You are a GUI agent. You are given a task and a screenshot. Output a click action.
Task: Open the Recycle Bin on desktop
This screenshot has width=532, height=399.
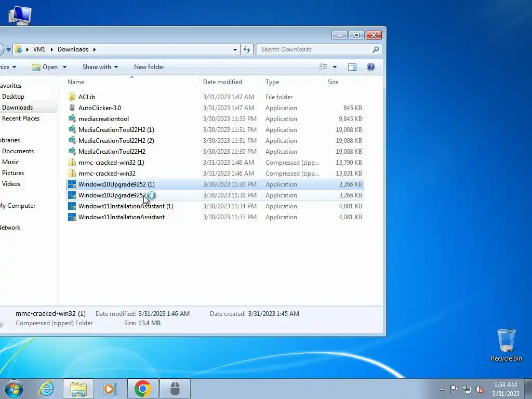point(506,345)
